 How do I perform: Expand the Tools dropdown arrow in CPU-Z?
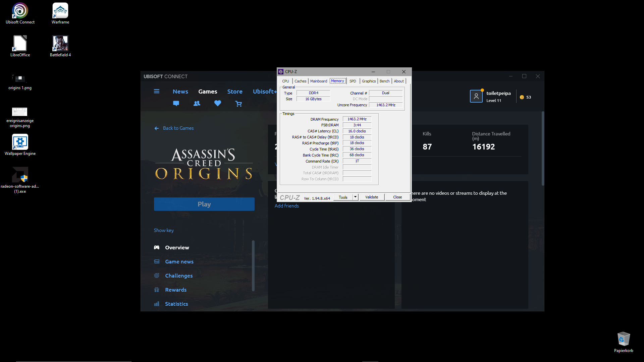[x=355, y=197]
